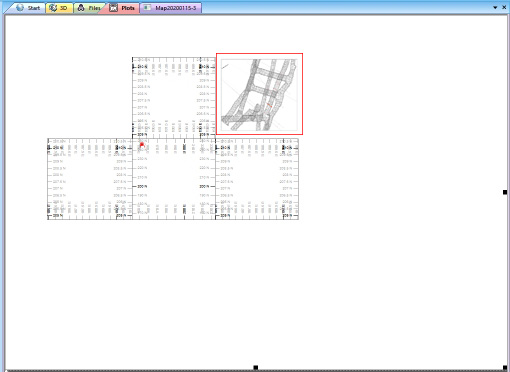Image resolution: width=510 pixels, height=372 pixels.
Task: Click the small red segment on the mesh
Action: coord(269,105)
